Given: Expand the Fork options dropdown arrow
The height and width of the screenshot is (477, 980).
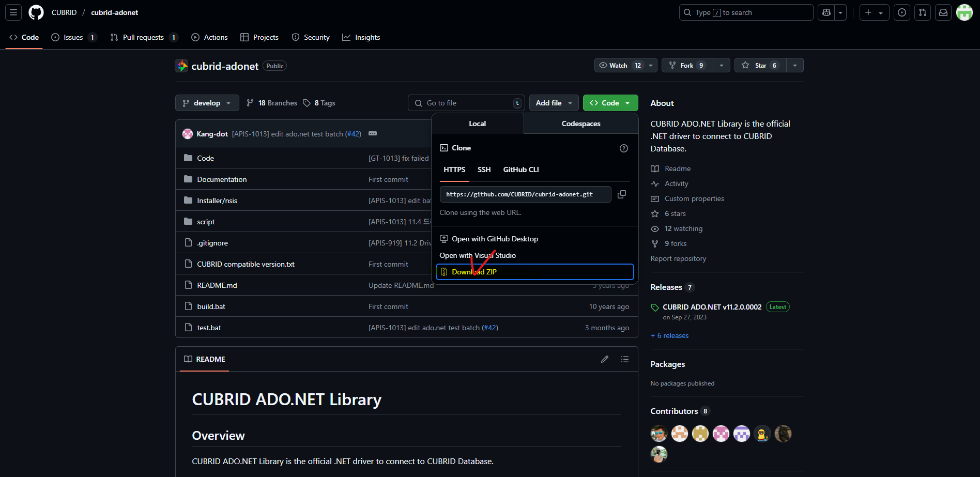Looking at the screenshot, I should tap(722, 65).
